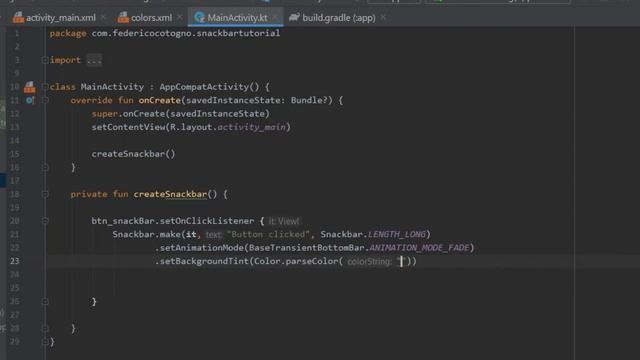This screenshot has height=360, width=640.
Task: Open the colors.xml tab
Action: pos(151,18)
